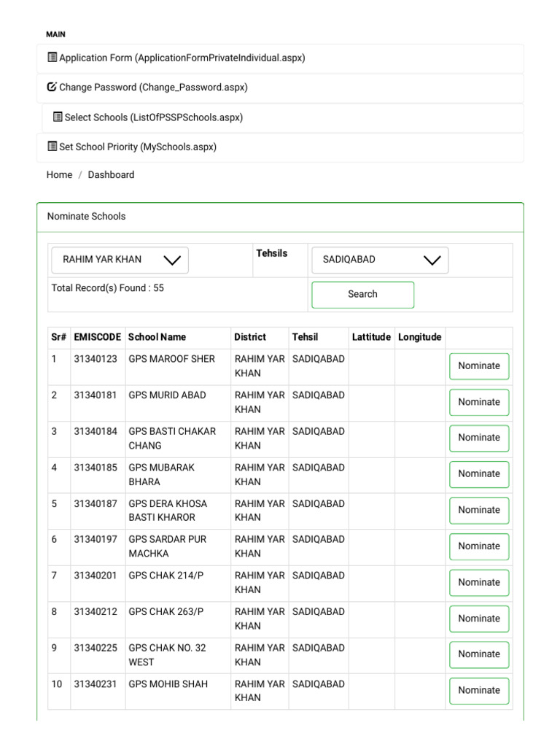
Task: Click the Tehsils label
Action: [x=272, y=253]
